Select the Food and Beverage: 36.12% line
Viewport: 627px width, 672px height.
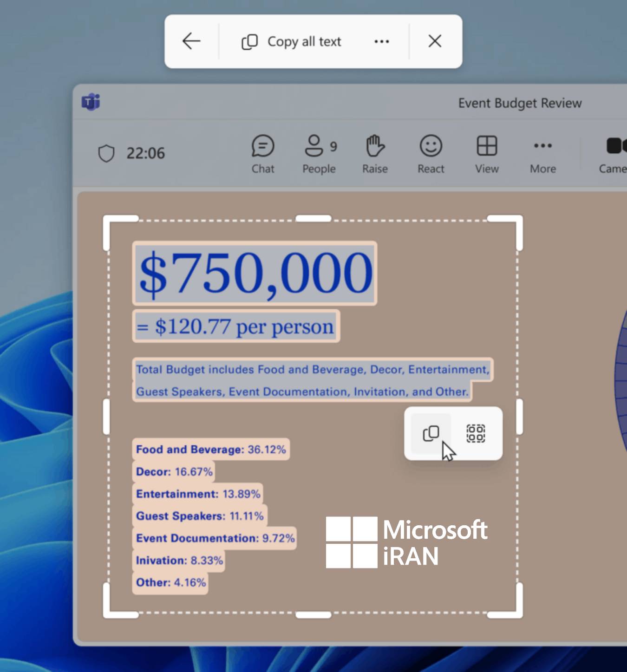pos(211,449)
